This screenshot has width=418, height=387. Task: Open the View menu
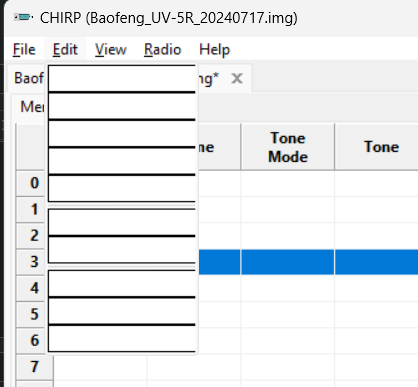coord(111,50)
